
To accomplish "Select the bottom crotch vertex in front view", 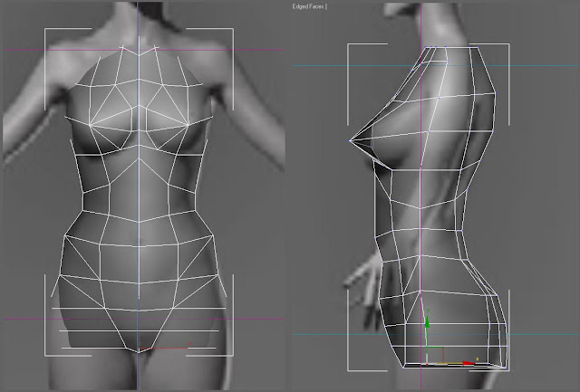I will pyautogui.click(x=139, y=352).
